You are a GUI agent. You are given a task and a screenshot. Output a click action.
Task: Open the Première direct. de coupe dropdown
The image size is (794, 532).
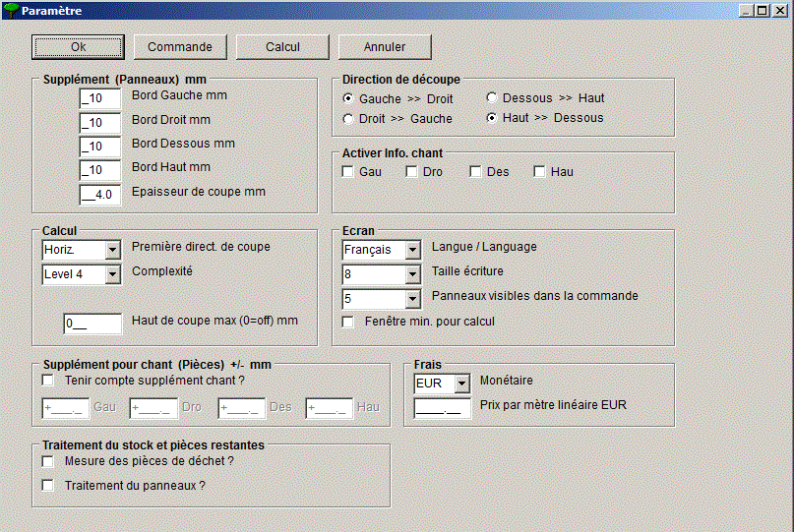tap(112, 250)
